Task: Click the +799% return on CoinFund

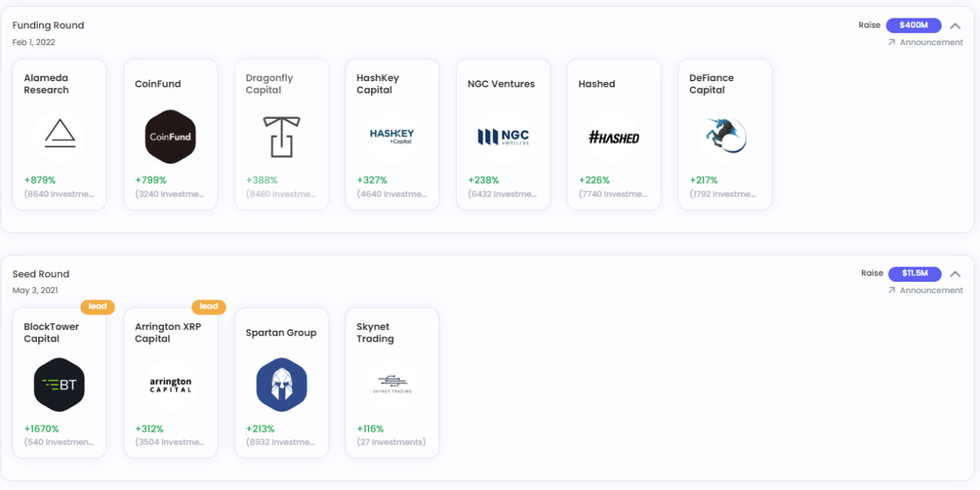Action: [152, 181]
